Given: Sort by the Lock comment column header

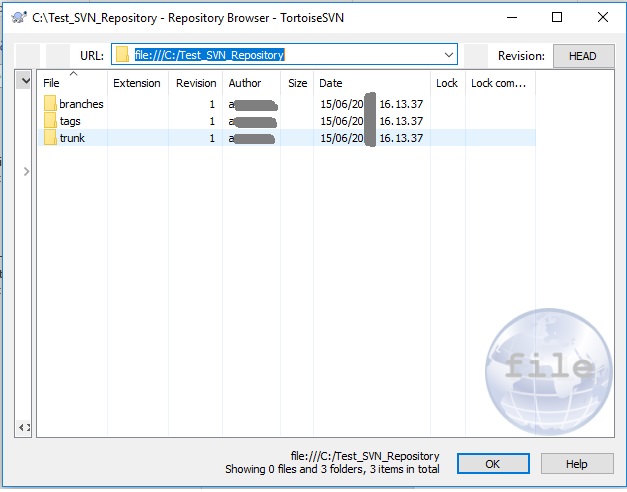Looking at the screenshot, I should coord(498,83).
